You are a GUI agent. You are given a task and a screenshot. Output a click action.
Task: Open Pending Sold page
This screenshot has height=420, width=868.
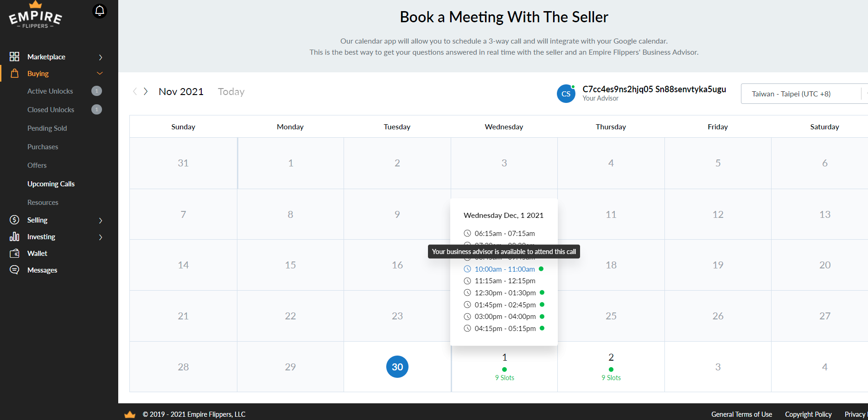tap(47, 128)
